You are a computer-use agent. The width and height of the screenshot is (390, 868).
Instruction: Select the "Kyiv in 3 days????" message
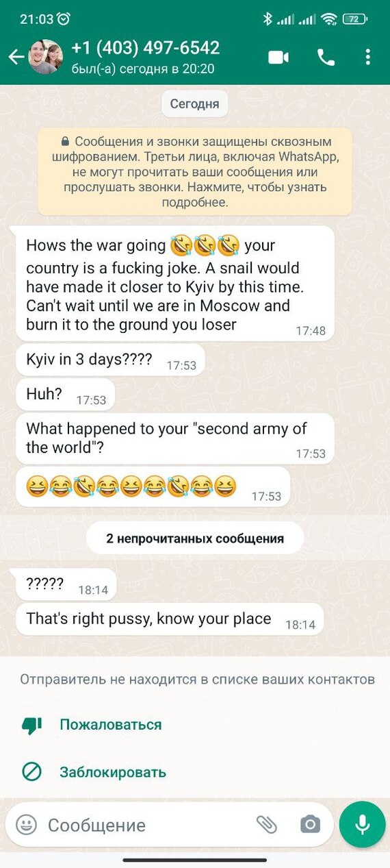pos(110,360)
